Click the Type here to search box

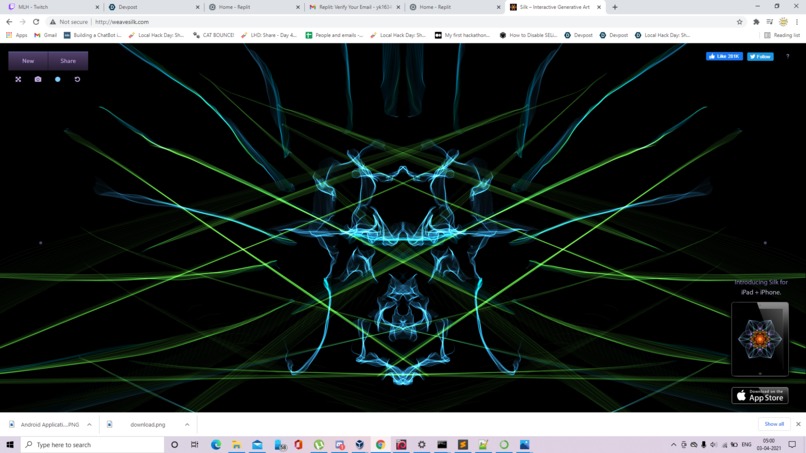coord(93,444)
